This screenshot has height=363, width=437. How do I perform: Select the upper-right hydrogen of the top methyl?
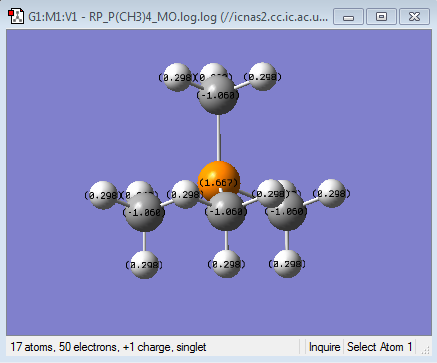point(263,77)
